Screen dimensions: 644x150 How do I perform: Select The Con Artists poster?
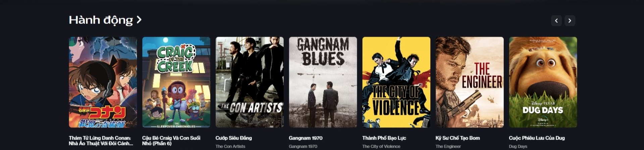click(250, 82)
